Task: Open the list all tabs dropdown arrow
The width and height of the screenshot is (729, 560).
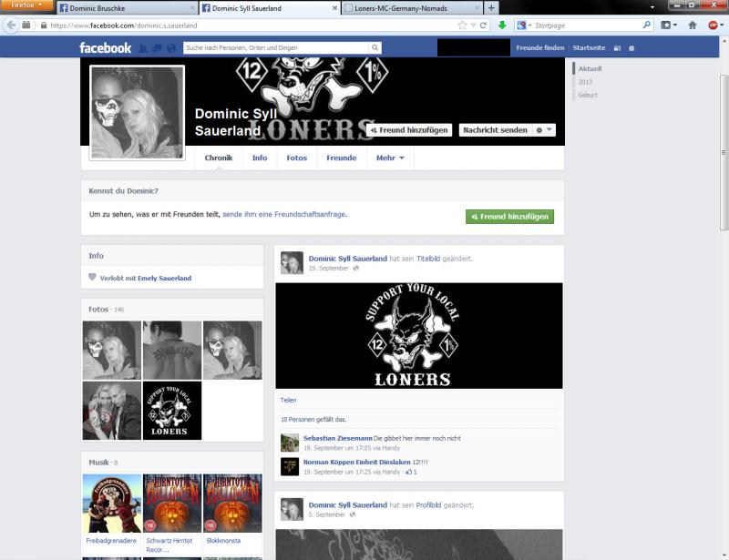Action: point(652,7)
